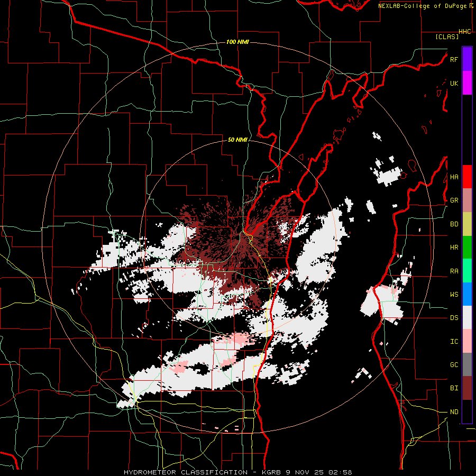Pick the bright green RA legend swatch
The image size is (476, 476).
pos(467,271)
